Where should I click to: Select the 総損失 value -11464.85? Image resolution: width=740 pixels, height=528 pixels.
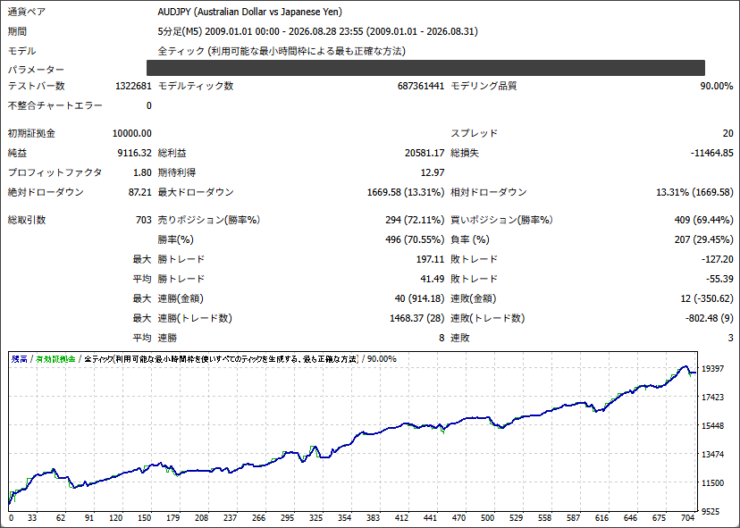point(712,153)
